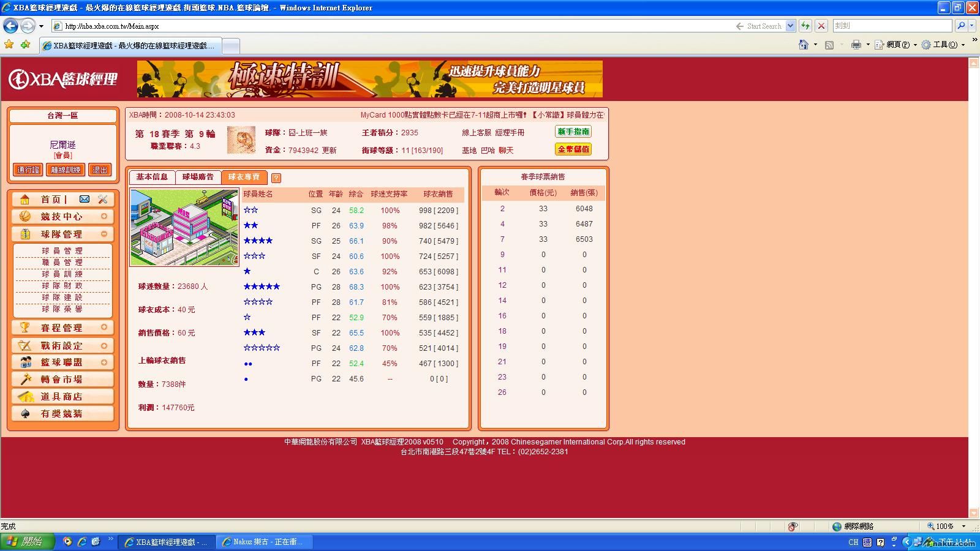Switch to the 基本信息 tab
This screenshot has height=551, width=980.
pyautogui.click(x=152, y=177)
